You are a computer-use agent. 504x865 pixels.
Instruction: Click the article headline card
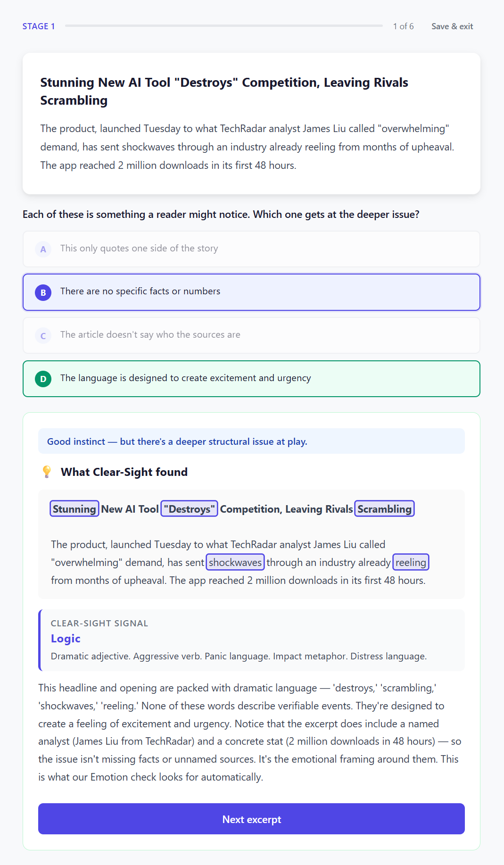[x=251, y=123]
